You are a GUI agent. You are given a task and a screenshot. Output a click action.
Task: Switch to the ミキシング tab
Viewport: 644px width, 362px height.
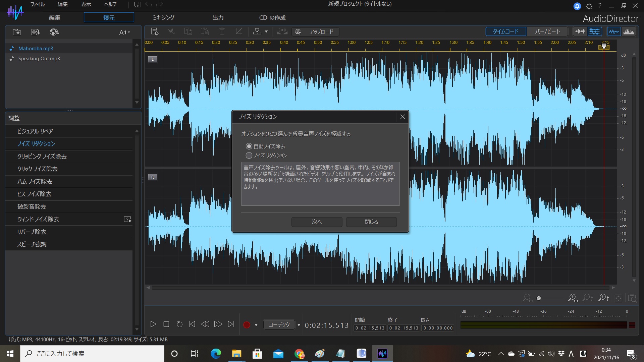pyautogui.click(x=163, y=17)
